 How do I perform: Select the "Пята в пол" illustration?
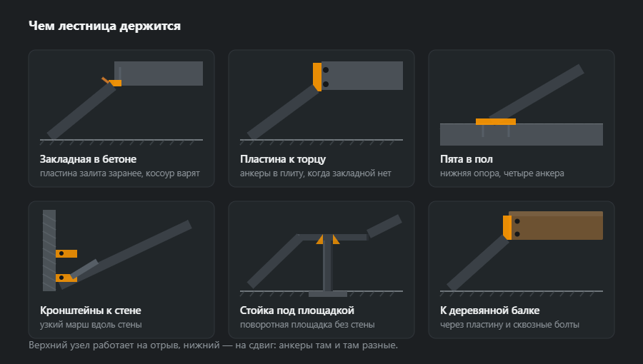point(522,102)
